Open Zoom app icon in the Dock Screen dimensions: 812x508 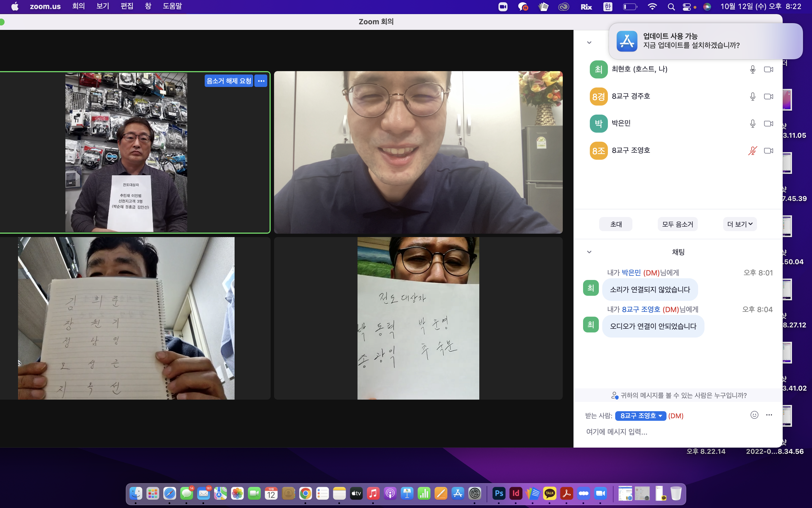(601, 493)
